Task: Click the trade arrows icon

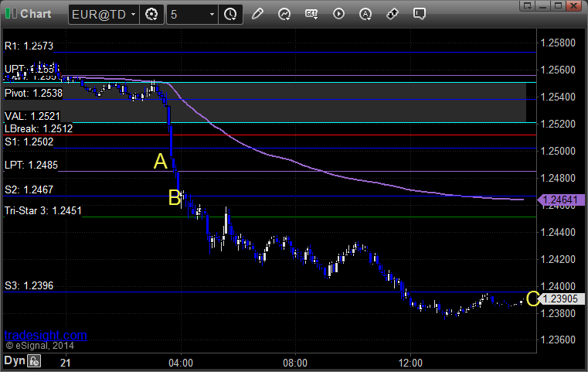Action: pyautogui.click(x=393, y=14)
